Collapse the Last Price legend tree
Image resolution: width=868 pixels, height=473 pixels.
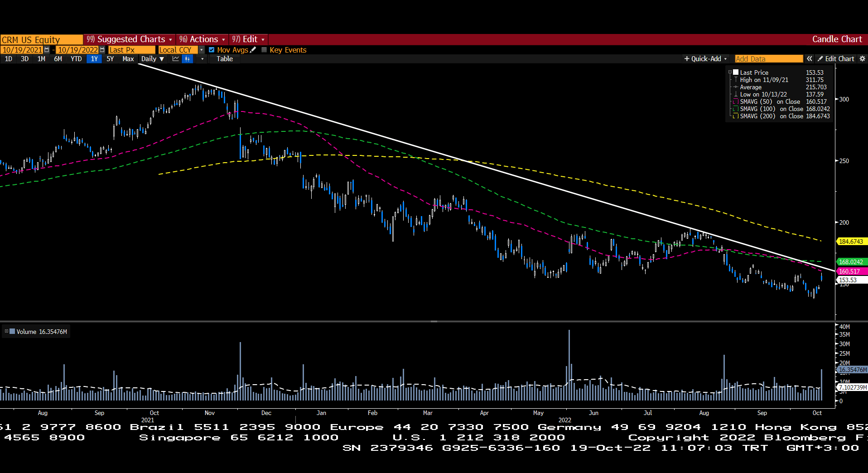[x=730, y=72]
